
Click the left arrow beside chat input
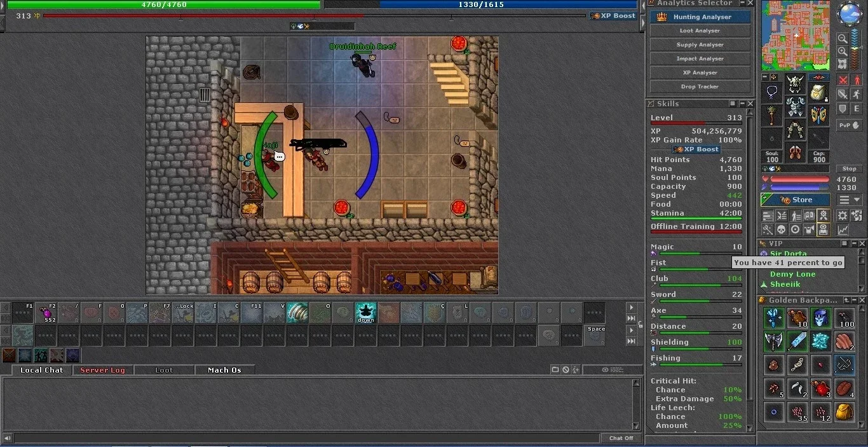[x=8, y=438]
